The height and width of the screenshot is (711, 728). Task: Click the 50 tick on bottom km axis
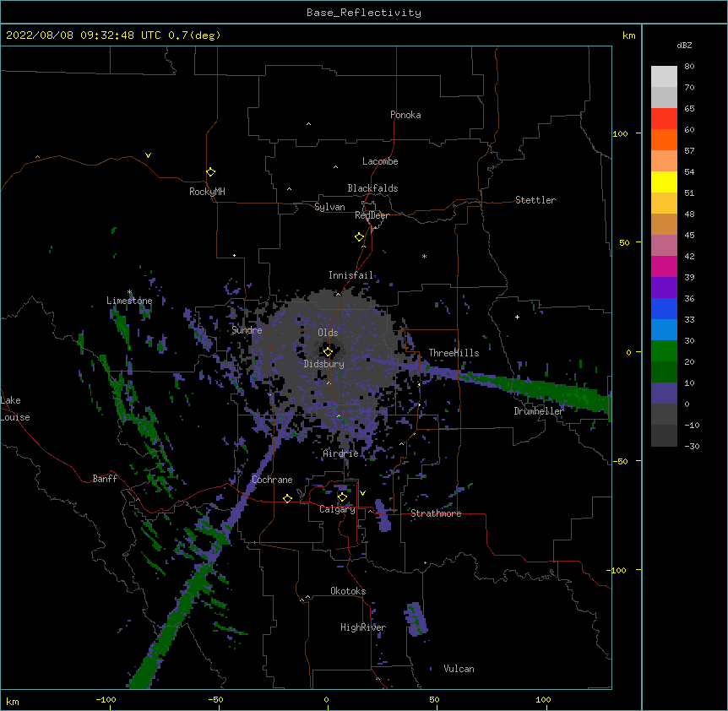(x=435, y=699)
